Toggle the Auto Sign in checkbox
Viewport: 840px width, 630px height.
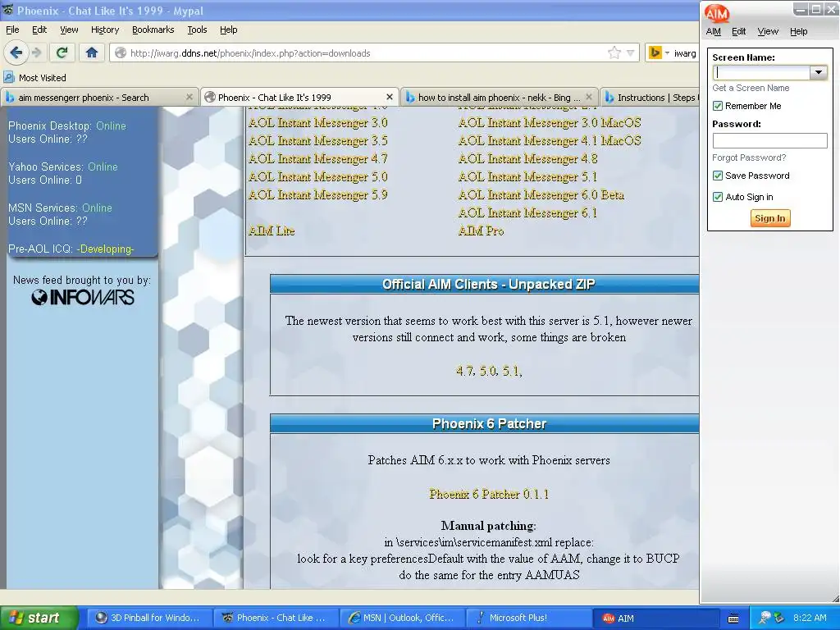pyautogui.click(x=718, y=197)
